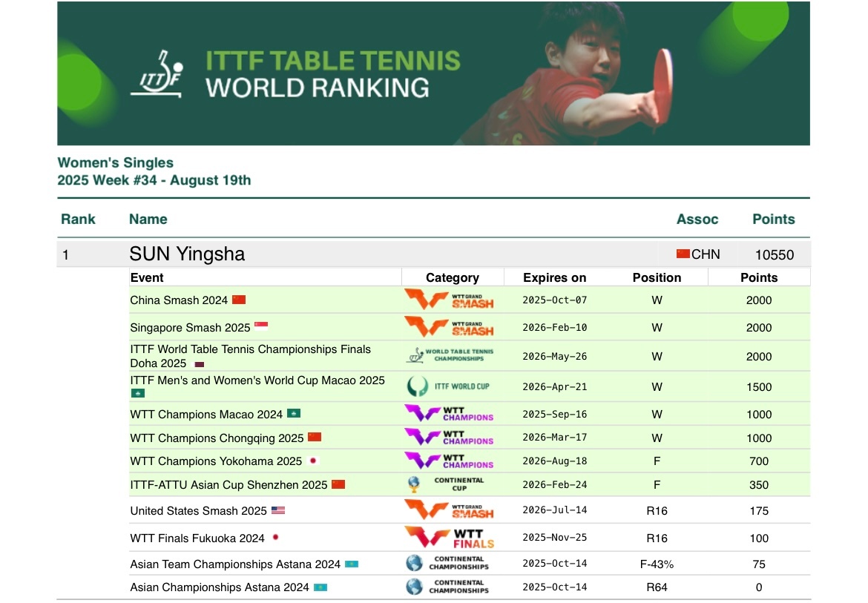868x603 pixels.
Task: Click expiry date 2025-Oct-07
Action: [x=554, y=300]
